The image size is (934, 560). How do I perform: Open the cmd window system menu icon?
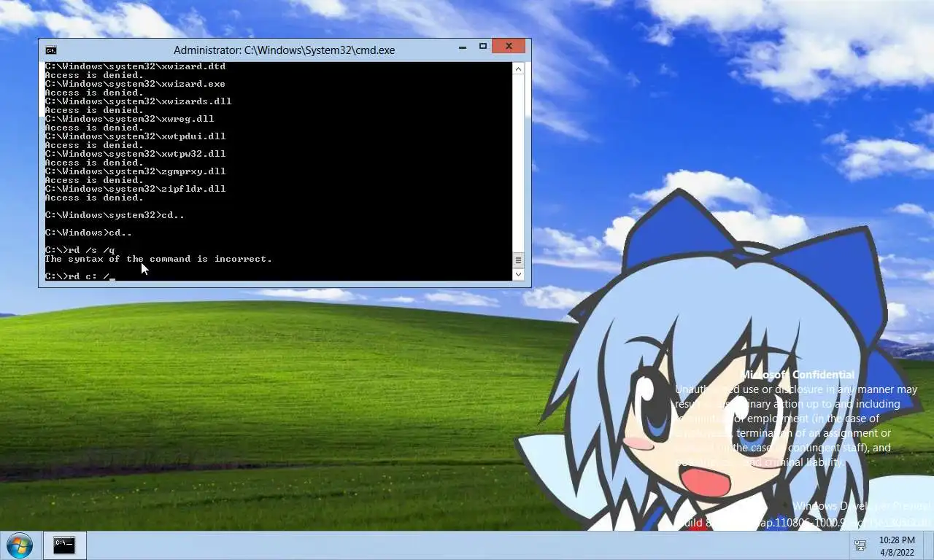coord(50,50)
